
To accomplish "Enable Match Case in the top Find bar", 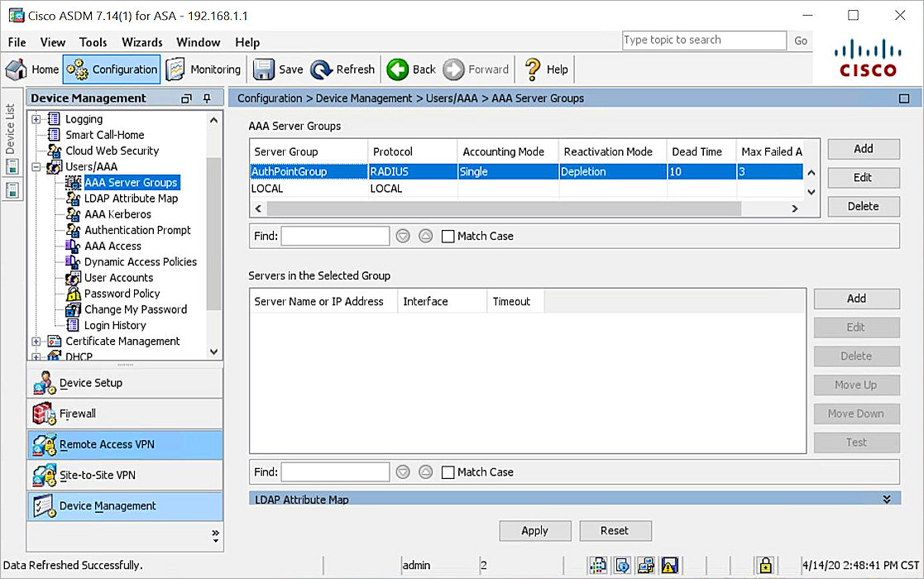I will pyautogui.click(x=448, y=236).
